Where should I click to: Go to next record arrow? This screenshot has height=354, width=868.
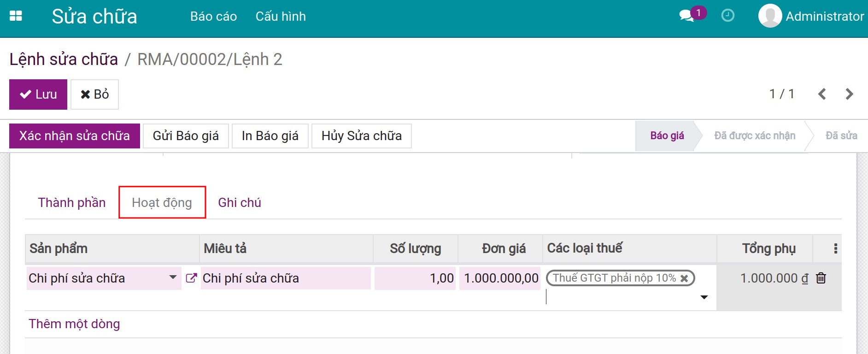point(849,94)
